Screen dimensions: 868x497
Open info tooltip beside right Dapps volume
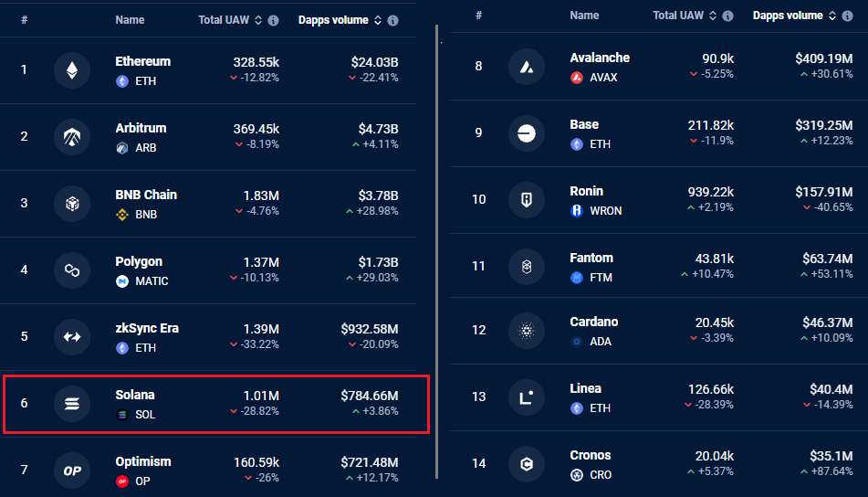click(x=847, y=16)
